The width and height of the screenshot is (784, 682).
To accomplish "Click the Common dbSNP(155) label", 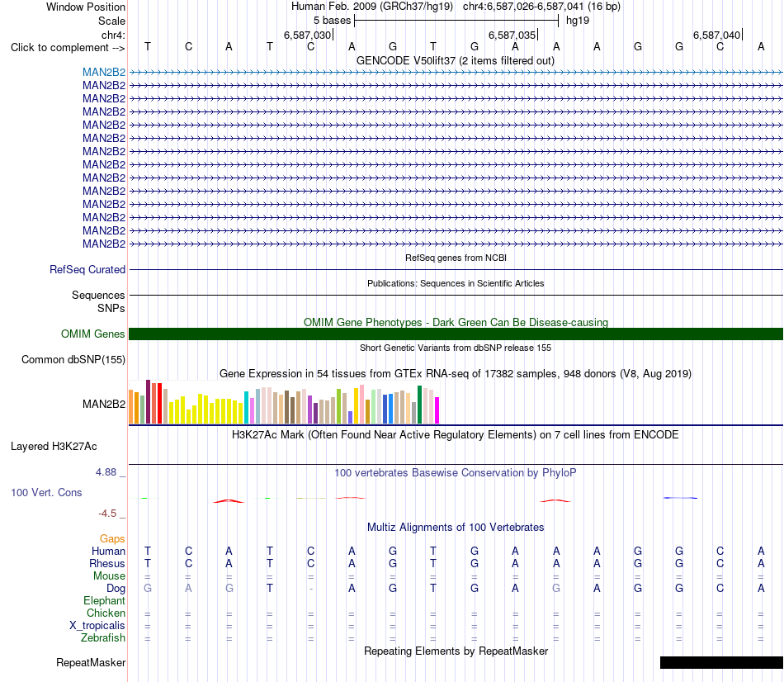I will 73,359.
